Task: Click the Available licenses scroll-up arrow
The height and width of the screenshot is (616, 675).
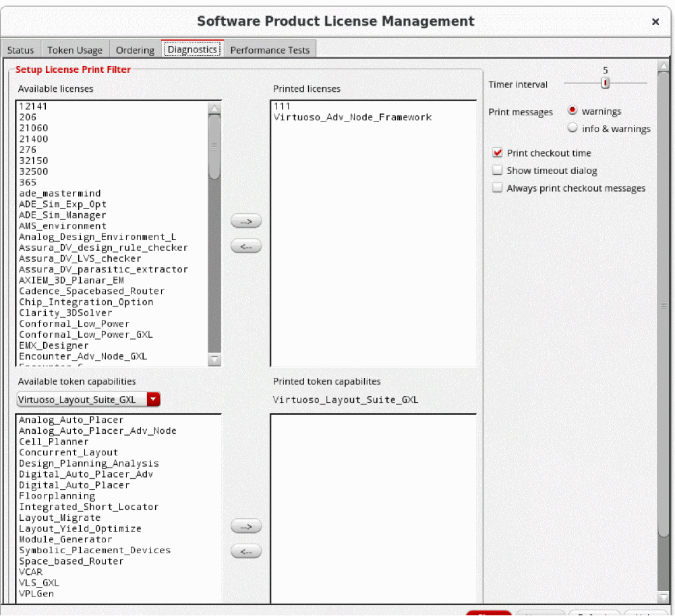Action: 214,108
